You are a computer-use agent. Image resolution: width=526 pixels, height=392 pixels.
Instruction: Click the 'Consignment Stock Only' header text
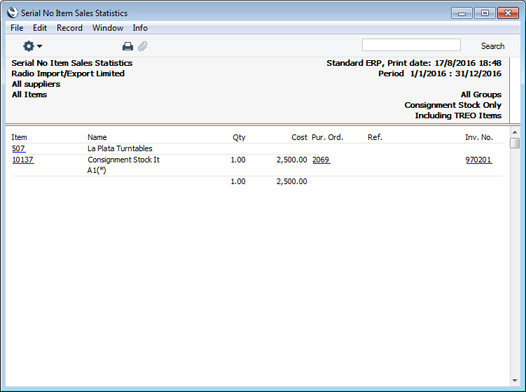[x=453, y=105]
